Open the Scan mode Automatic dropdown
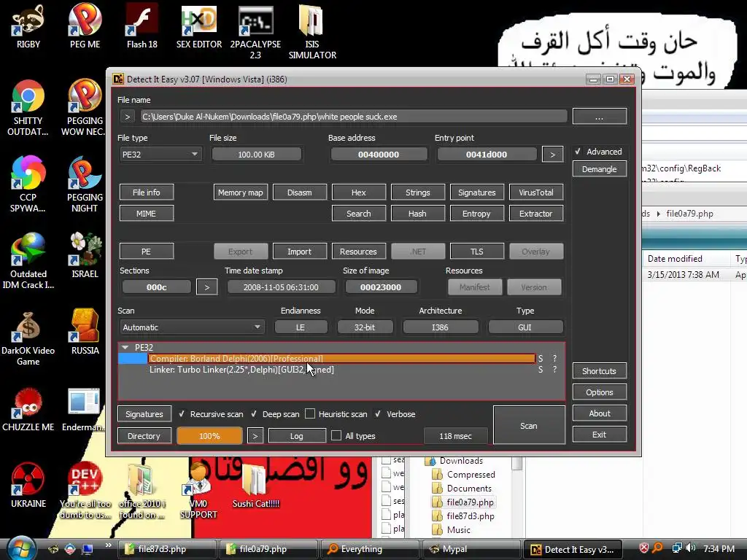Viewport: 747px width, 560px height. tap(191, 327)
